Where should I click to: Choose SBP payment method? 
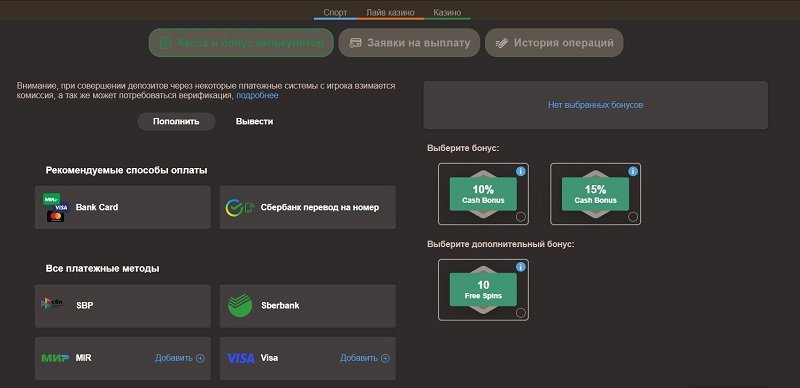click(x=122, y=306)
